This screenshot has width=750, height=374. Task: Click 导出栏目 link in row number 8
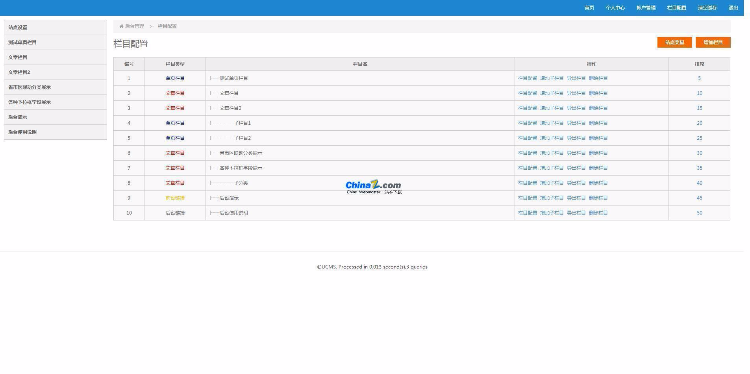pos(576,183)
